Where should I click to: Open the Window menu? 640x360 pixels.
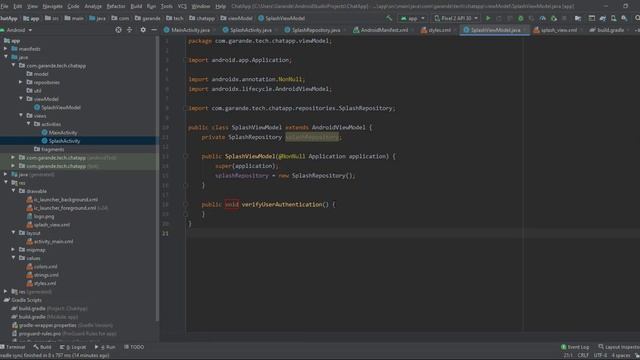point(201,6)
